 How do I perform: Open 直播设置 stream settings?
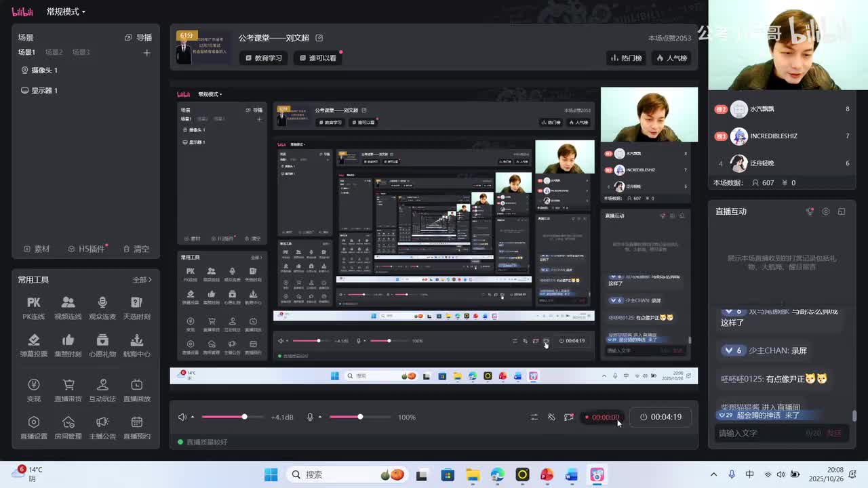click(x=34, y=428)
